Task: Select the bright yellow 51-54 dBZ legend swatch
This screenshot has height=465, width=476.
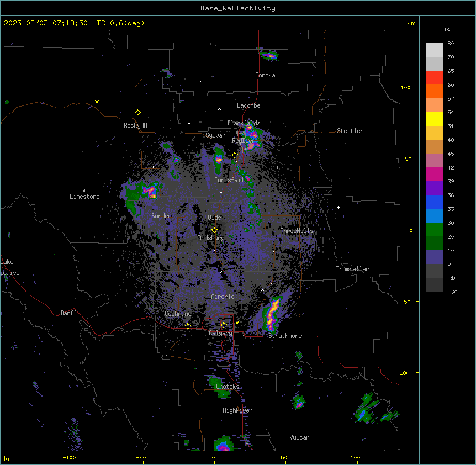Action: pos(434,119)
